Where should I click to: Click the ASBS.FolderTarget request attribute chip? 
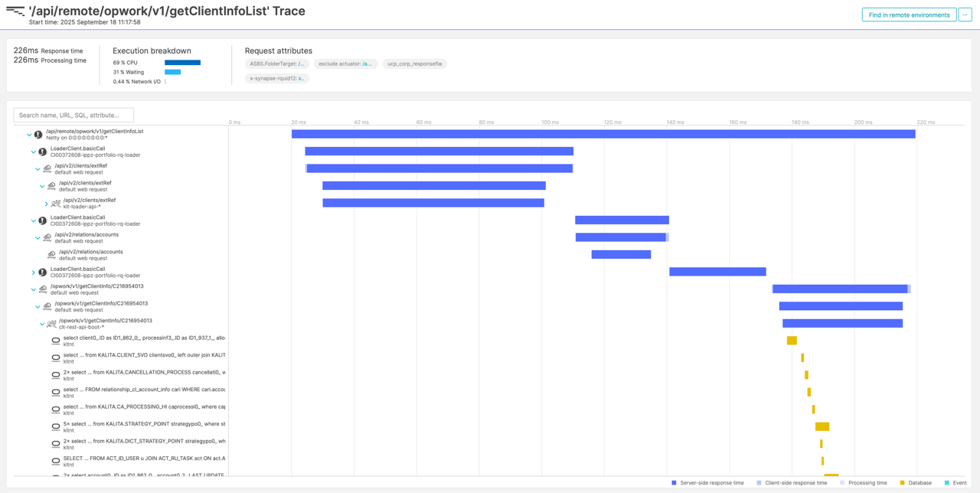(x=277, y=64)
